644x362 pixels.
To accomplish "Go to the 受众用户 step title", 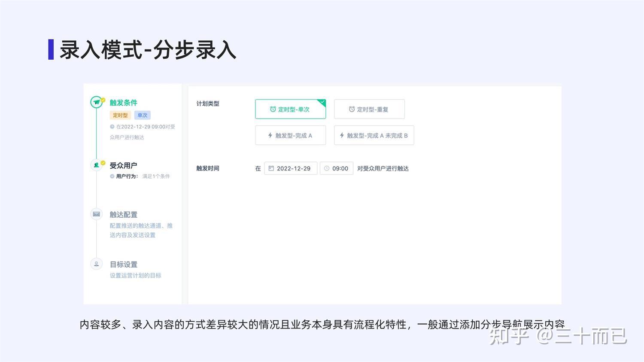I will click(x=123, y=165).
